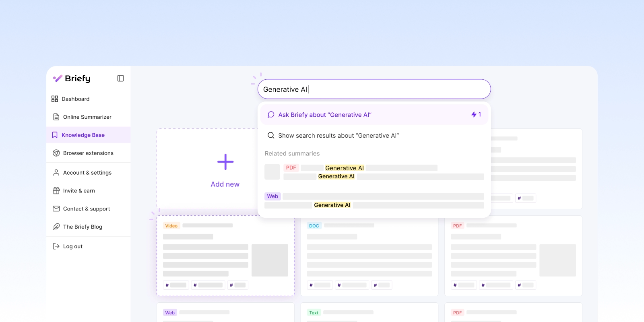Click the Knowledge Base bookmark icon
Screen dimensions: 644x322
pyautogui.click(x=55, y=135)
